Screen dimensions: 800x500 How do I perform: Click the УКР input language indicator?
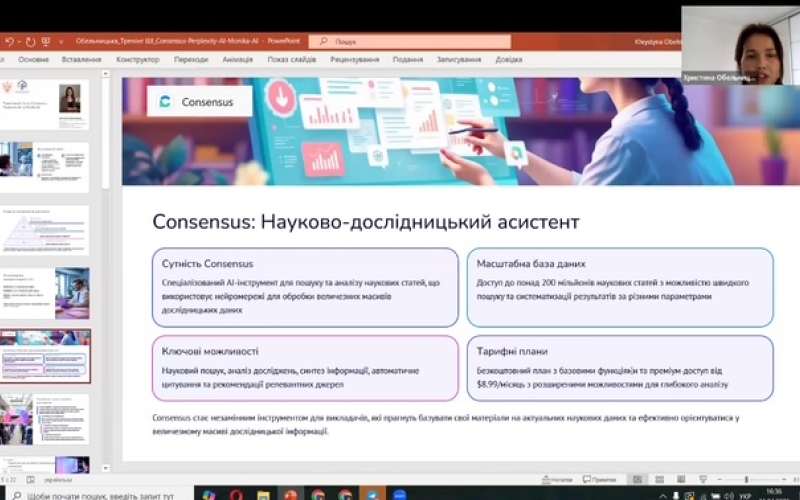click(745, 496)
